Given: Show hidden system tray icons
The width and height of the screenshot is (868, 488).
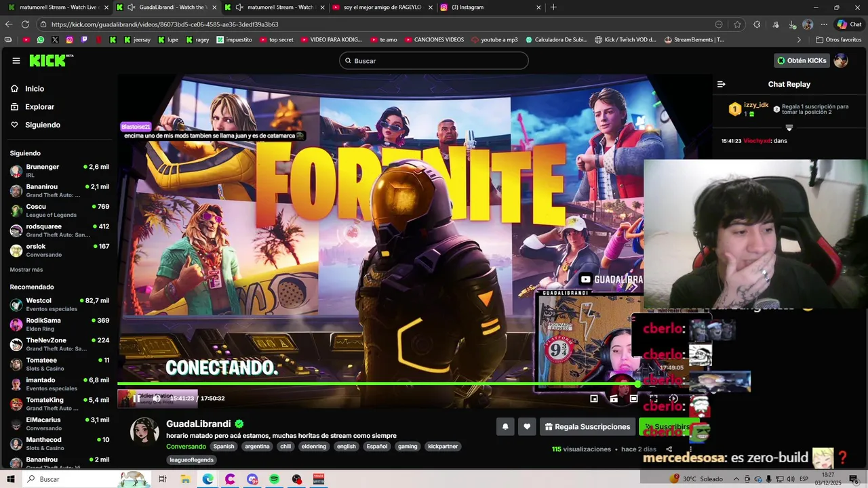Looking at the screenshot, I should (x=737, y=479).
